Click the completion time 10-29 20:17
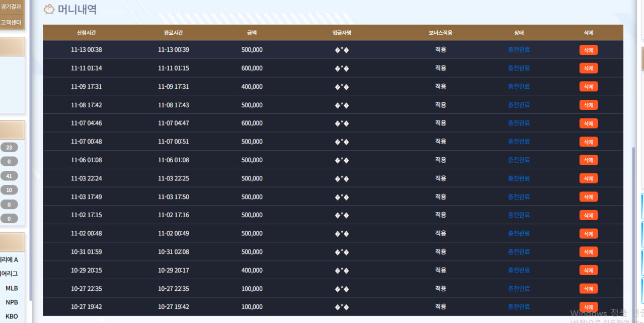 point(174,270)
